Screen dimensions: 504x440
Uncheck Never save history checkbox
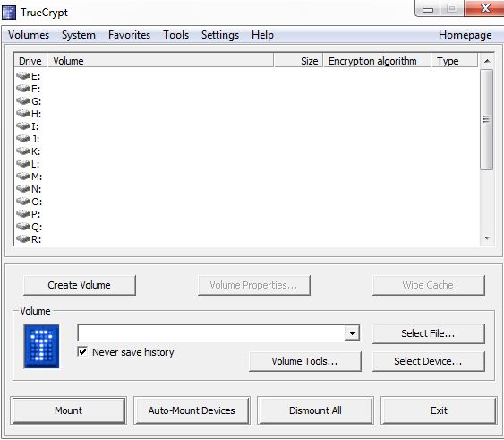pos(82,351)
